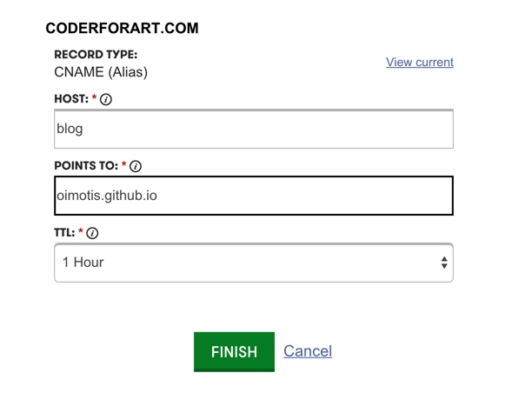Click the CNAME (Alias) record type text
The width and height of the screenshot is (532, 393).
point(101,72)
